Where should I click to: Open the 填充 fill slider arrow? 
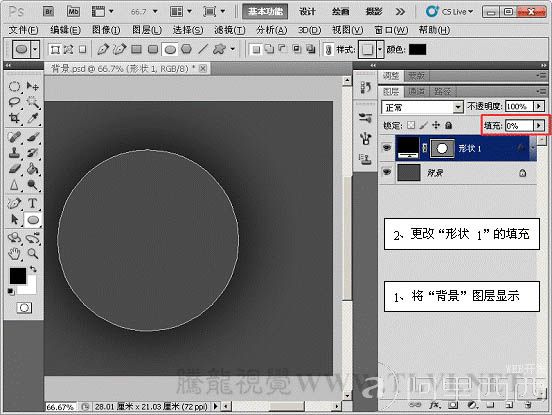pyautogui.click(x=539, y=125)
